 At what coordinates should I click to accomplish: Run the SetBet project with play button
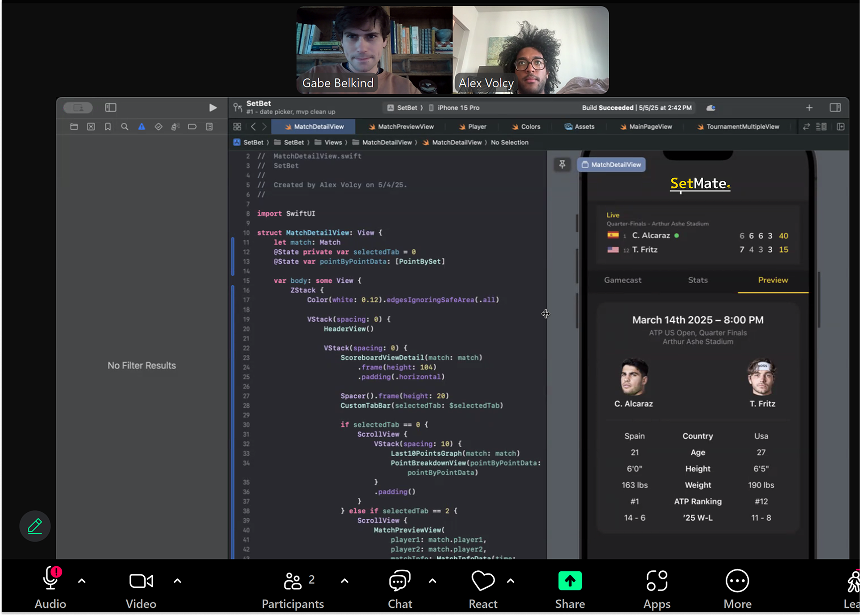tap(213, 108)
